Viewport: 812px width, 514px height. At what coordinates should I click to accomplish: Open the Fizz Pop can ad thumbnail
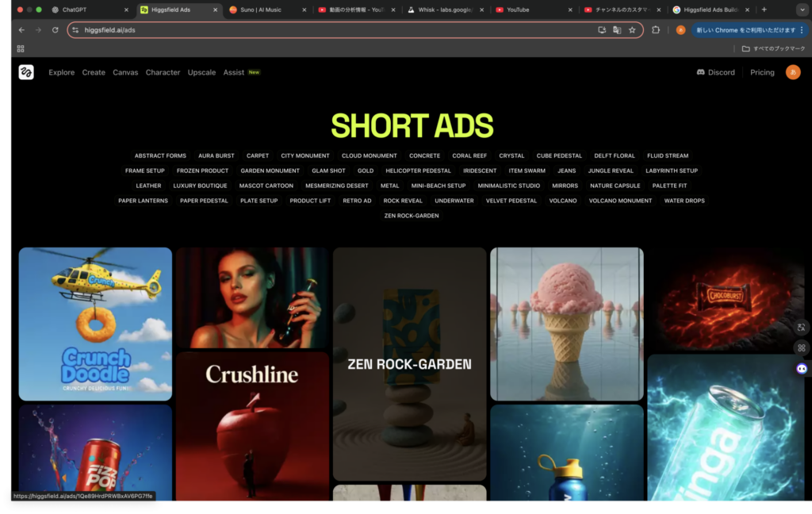click(95, 452)
